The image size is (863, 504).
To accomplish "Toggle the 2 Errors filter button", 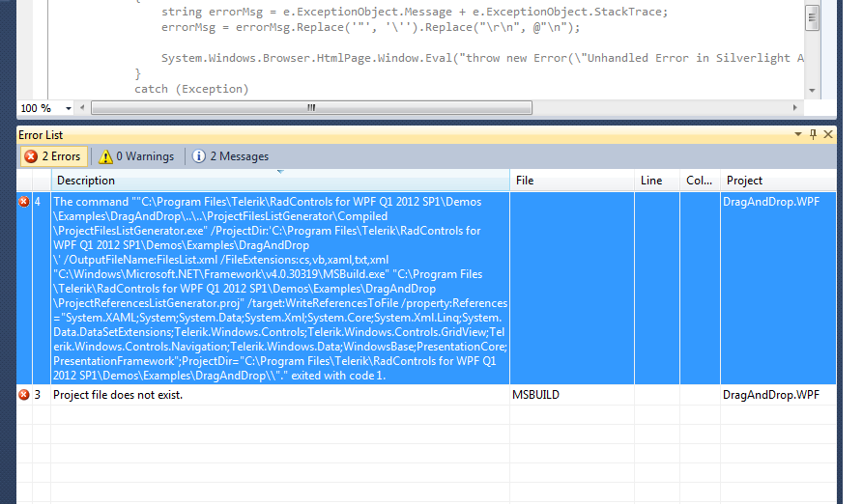I will [x=53, y=156].
